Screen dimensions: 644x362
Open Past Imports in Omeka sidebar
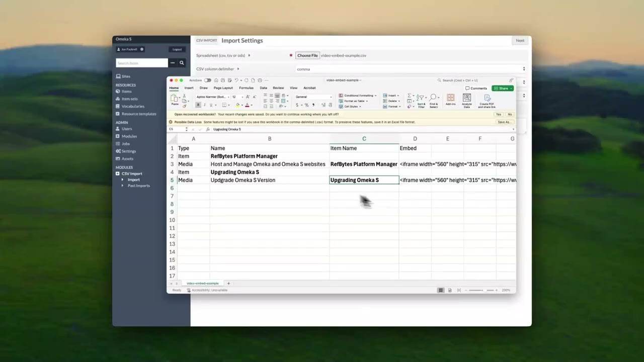(x=139, y=186)
